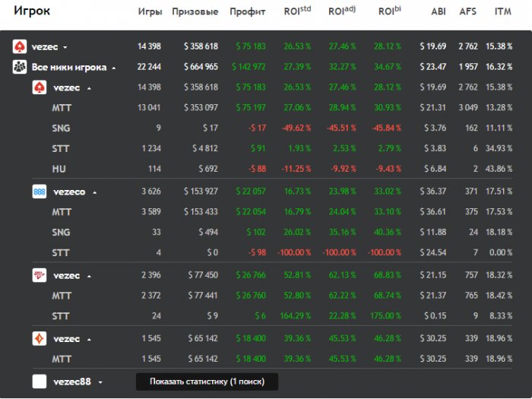The width and height of the screenshot is (532, 399).
Task: Click the white square icon beside vezec88
Action: (40, 382)
